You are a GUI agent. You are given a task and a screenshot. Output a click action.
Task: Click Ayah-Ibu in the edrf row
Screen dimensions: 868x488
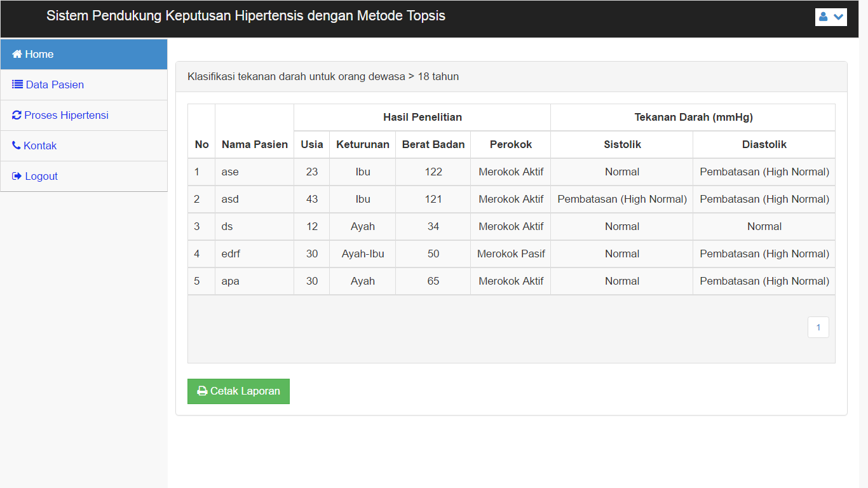tap(363, 254)
